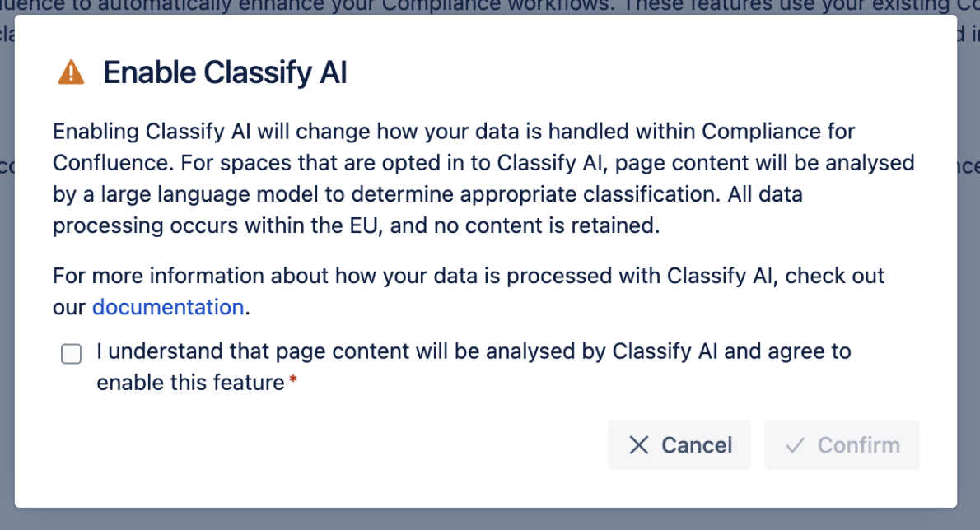Screen dimensions: 980x530
Task: Click empty dialog space left of Cancel
Action: (329, 445)
